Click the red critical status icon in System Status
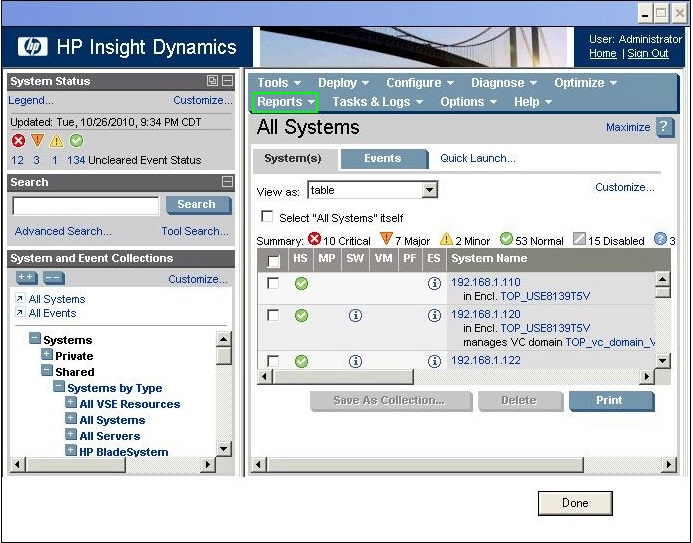693x543 pixels. click(x=18, y=140)
